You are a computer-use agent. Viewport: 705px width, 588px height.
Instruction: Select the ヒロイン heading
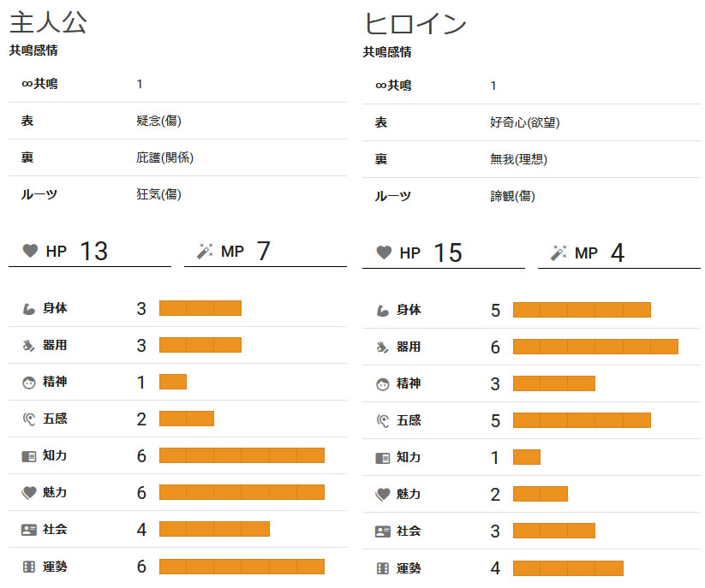[415, 24]
